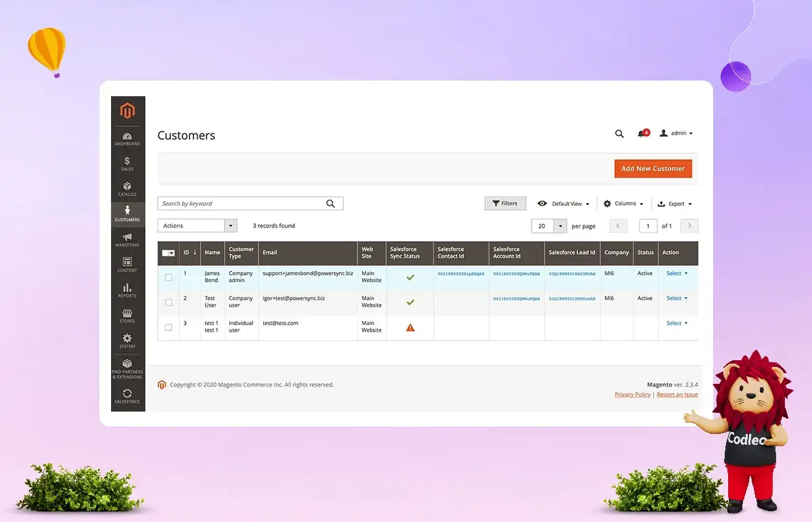This screenshot has width=812, height=522.
Task: Open the notifications bell with 4 alerts
Action: coord(642,133)
